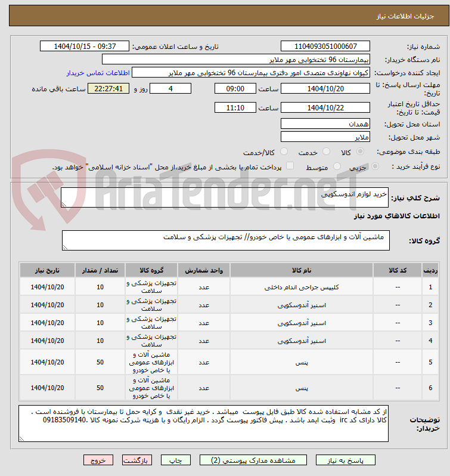
Task: Click the توضیحات خریدار notes box
Action: tap(203, 424)
